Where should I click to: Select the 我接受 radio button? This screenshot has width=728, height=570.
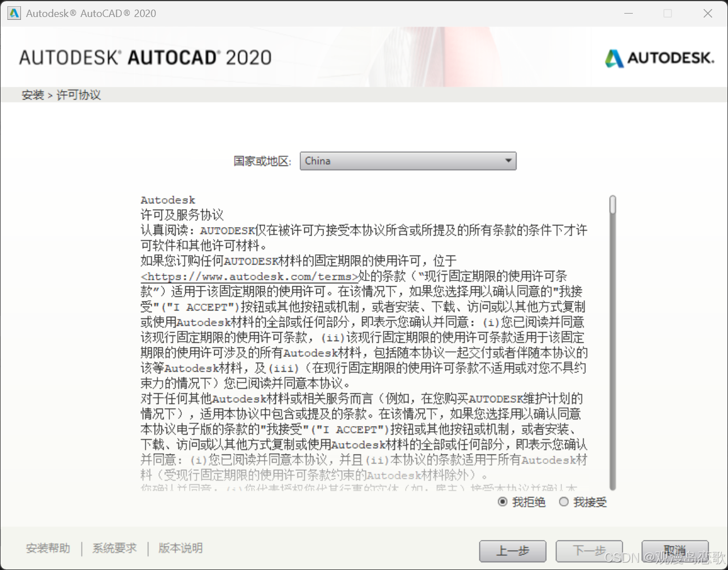tap(563, 502)
